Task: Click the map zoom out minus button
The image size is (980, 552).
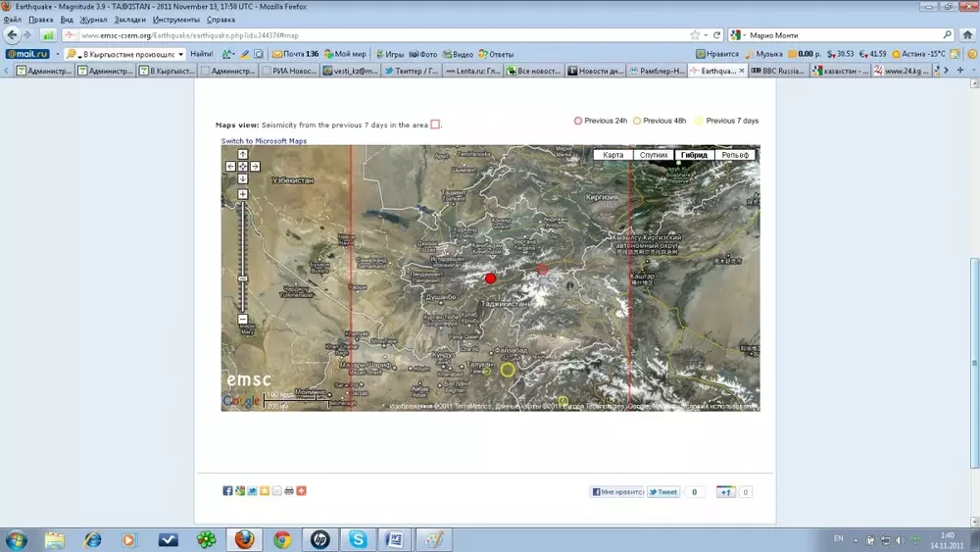Action: (243, 320)
